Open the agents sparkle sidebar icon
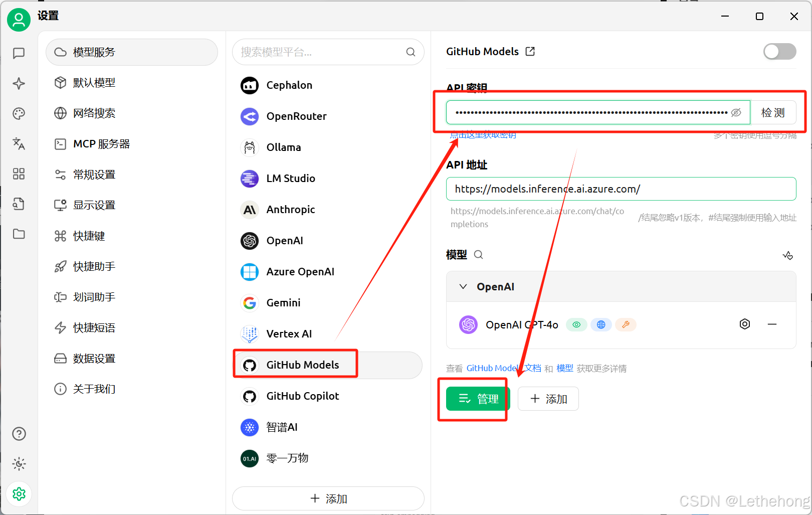The height and width of the screenshot is (515, 812). pyautogui.click(x=19, y=83)
